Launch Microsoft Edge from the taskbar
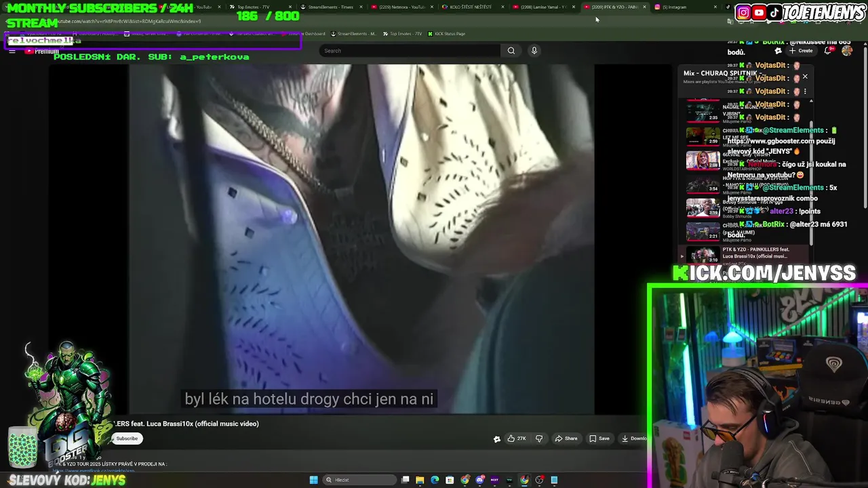Viewport: 868px width, 488px height. pos(435,480)
